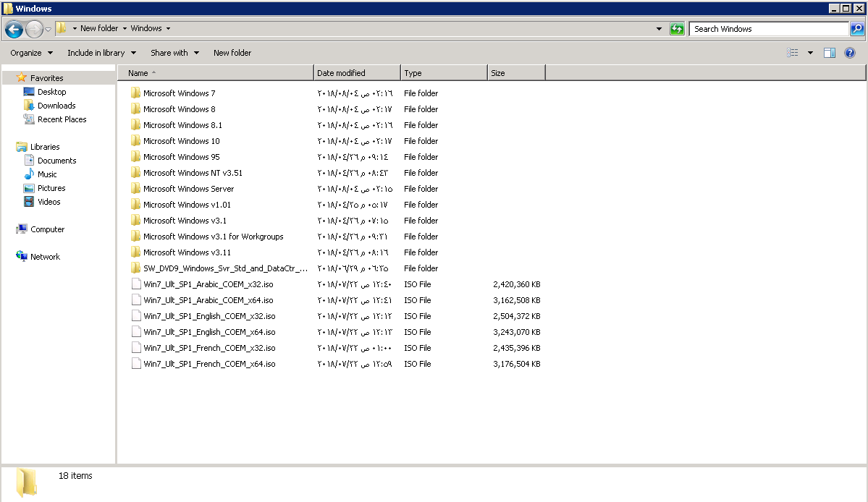
Task: Click the Back navigation arrow button
Action: (13, 29)
